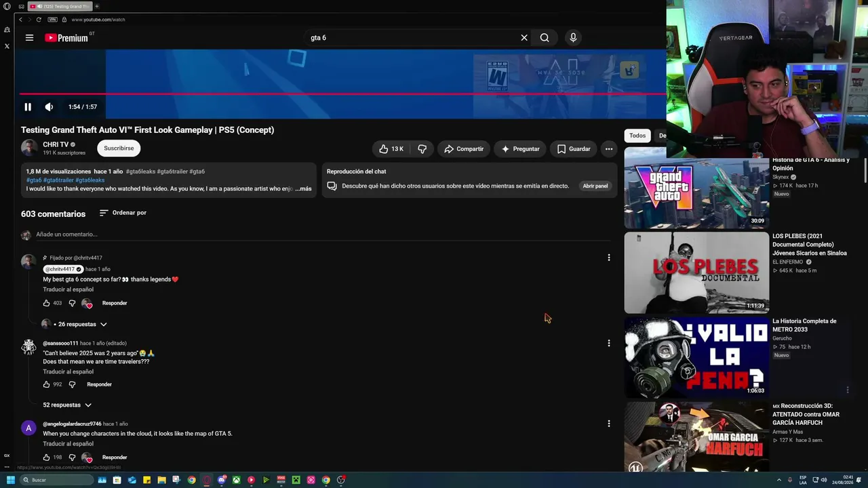Image resolution: width=868 pixels, height=488 pixels.
Task: Start voice search with the microphone
Action: coord(573,38)
